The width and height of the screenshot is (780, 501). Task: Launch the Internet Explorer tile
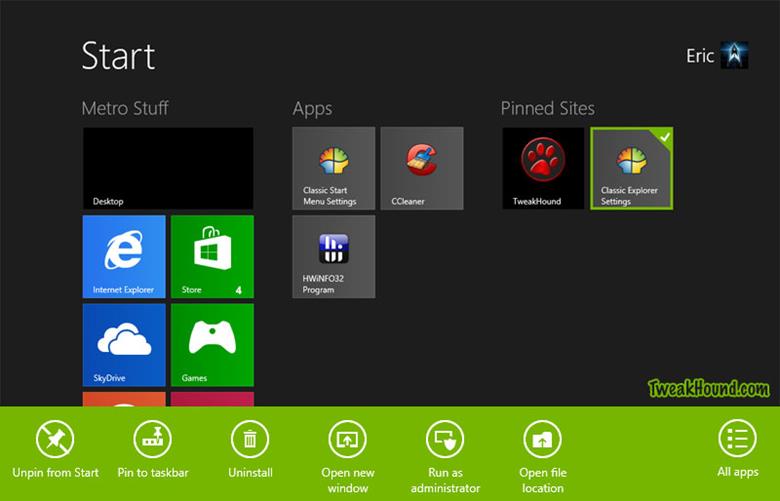124,256
